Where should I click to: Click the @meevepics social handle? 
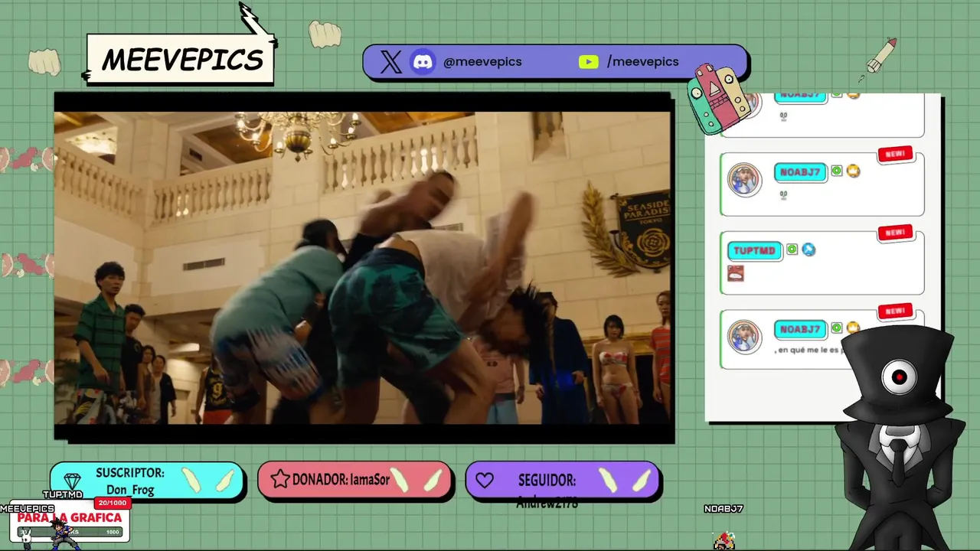point(482,62)
